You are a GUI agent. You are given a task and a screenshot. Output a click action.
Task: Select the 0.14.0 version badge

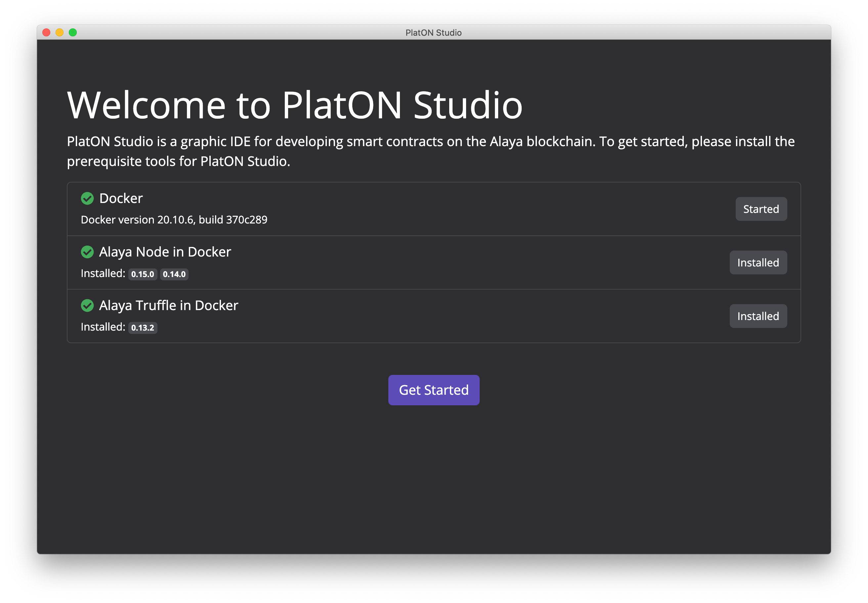point(174,274)
